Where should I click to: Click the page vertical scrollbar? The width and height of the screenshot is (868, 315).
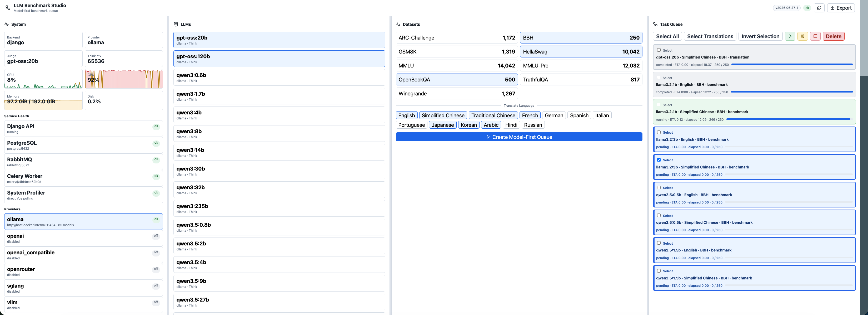click(864, 157)
